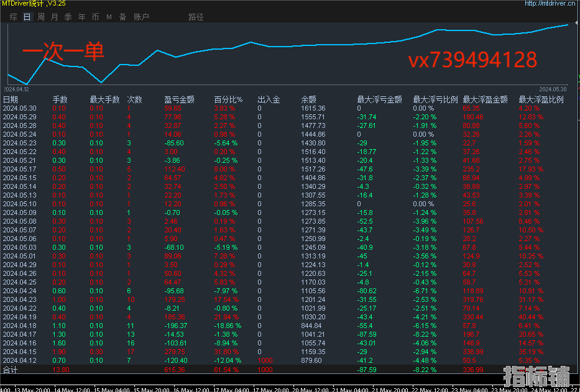Open the 季 quarterly tab
The width and height of the screenshot is (580, 392).
pyautogui.click(x=68, y=17)
